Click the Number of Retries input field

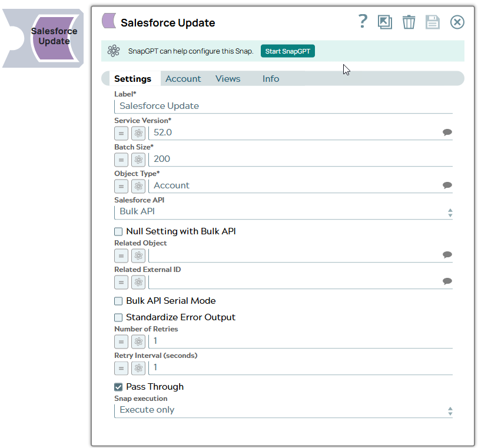(300, 341)
